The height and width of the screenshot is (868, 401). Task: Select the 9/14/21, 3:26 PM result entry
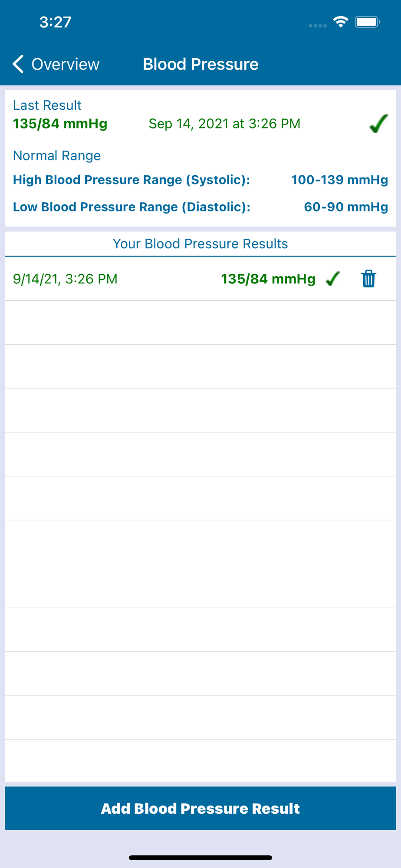click(200, 279)
